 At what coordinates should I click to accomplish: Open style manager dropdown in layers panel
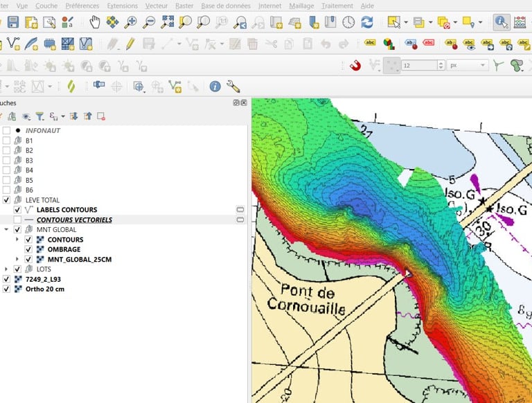[x=63, y=116]
